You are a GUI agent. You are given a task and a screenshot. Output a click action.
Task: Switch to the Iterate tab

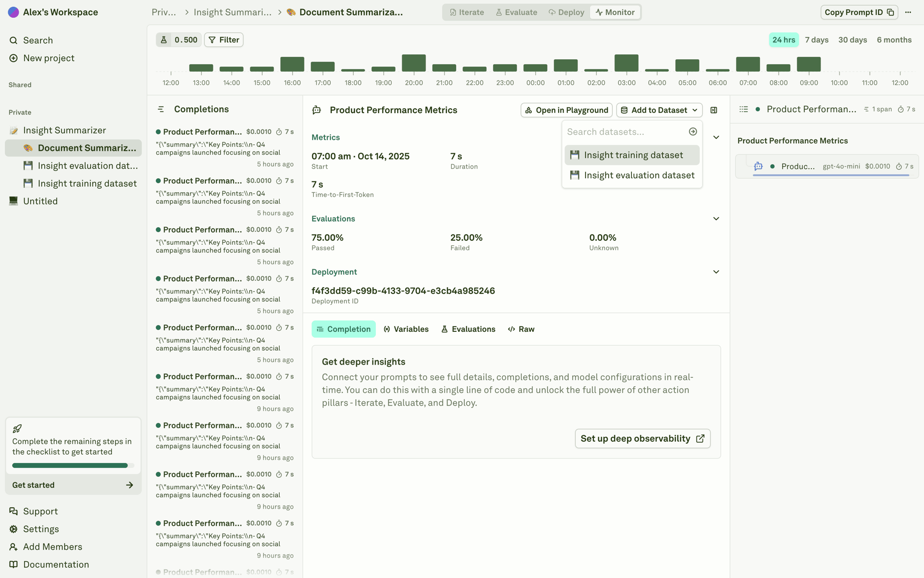tap(466, 13)
